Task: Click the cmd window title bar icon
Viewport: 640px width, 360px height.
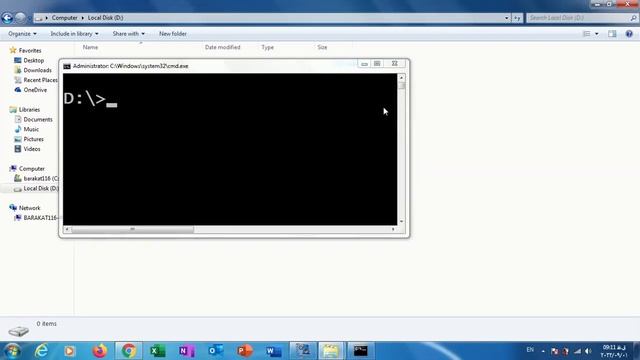Action: pos(67,66)
